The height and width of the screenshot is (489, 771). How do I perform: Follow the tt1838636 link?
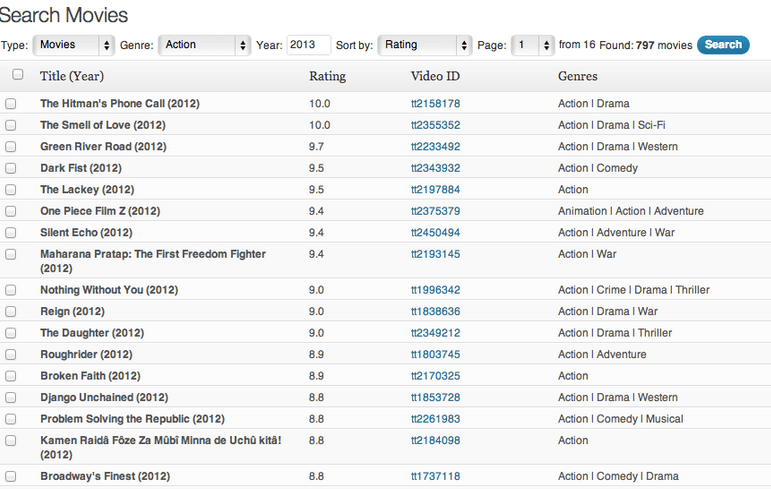[435, 311]
